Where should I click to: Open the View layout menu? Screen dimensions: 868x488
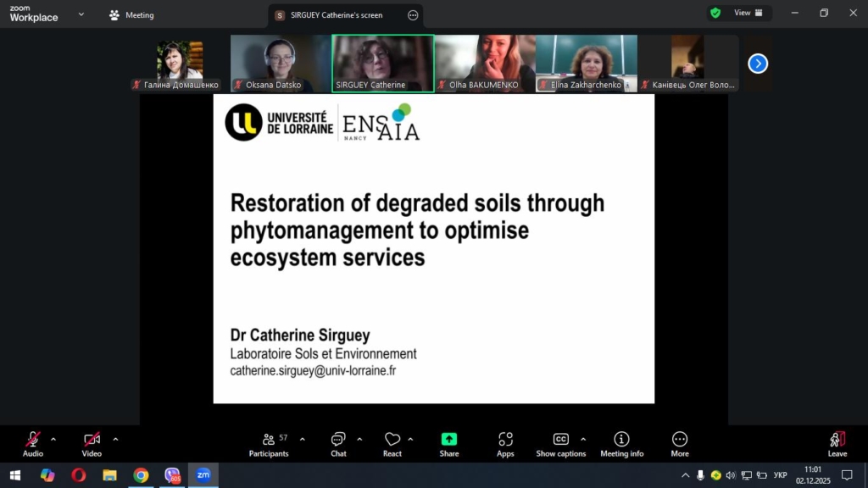(x=748, y=14)
